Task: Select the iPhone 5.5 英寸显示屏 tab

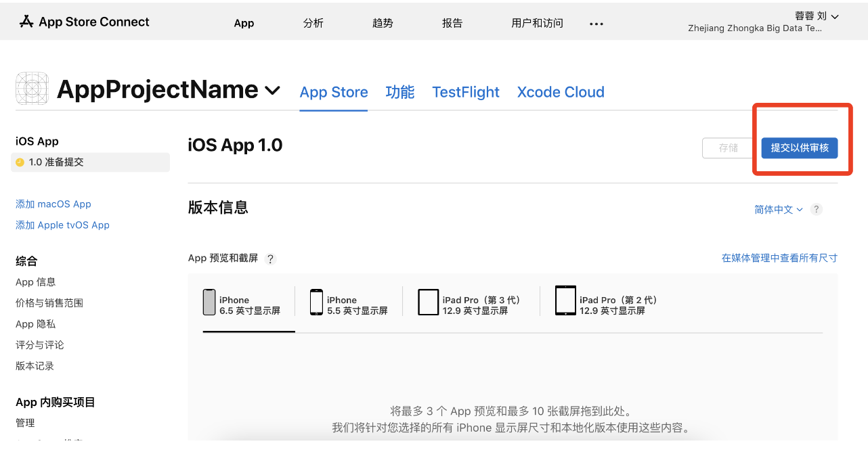Action: pyautogui.click(x=349, y=302)
